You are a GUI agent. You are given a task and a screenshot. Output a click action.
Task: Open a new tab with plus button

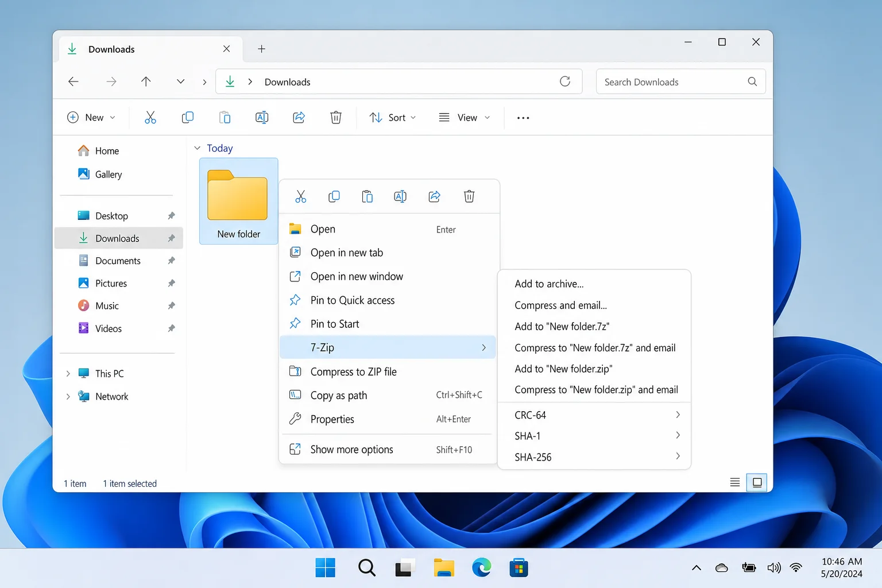pyautogui.click(x=261, y=49)
